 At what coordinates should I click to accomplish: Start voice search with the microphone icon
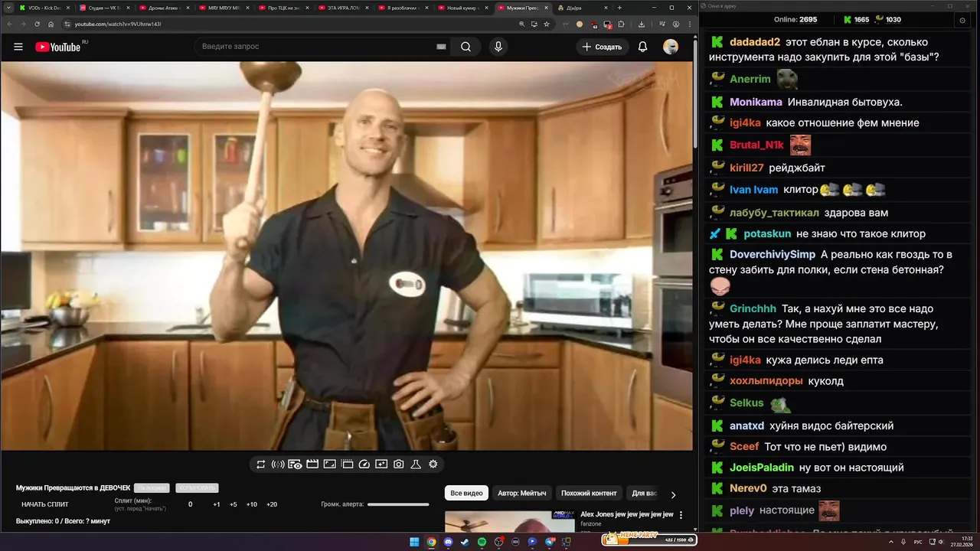tap(498, 47)
